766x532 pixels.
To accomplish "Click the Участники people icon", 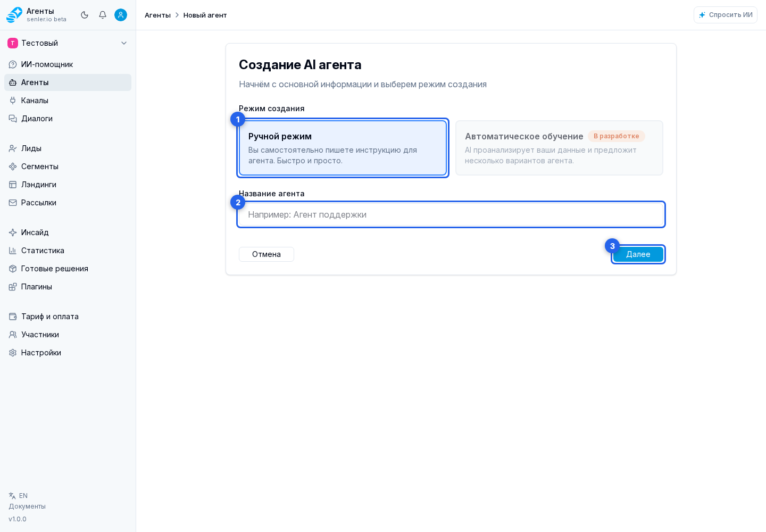I will tap(13, 335).
